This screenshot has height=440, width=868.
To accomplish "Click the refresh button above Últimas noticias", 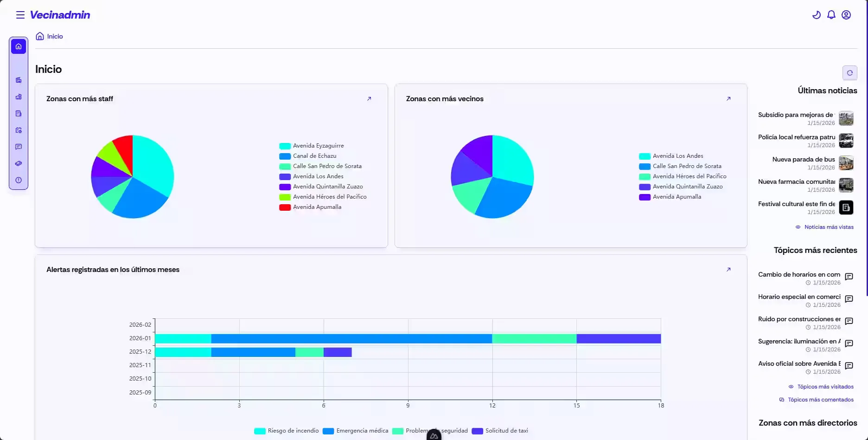I will coord(850,73).
